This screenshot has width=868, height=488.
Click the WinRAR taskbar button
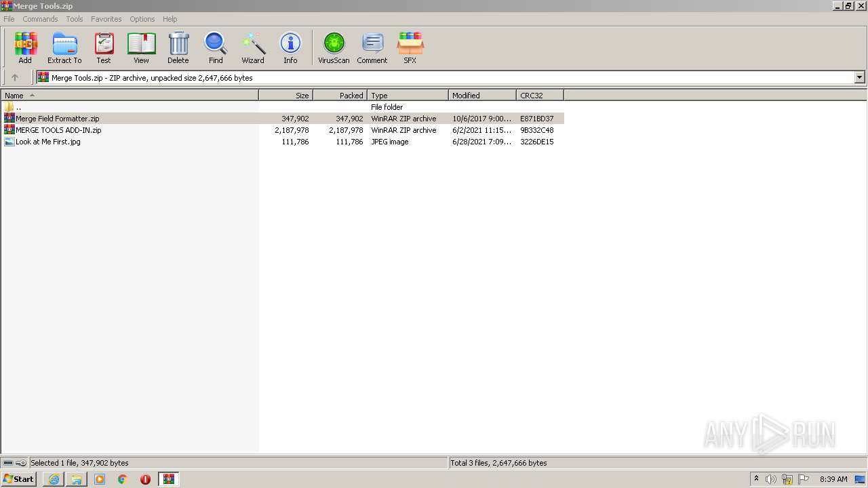point(168,479)
